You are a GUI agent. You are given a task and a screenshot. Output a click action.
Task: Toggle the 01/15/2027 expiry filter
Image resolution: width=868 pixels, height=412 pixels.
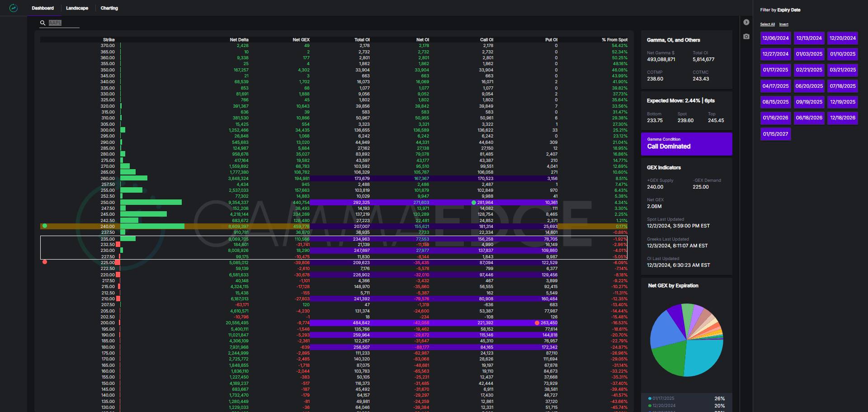click(x=775, y=134)
